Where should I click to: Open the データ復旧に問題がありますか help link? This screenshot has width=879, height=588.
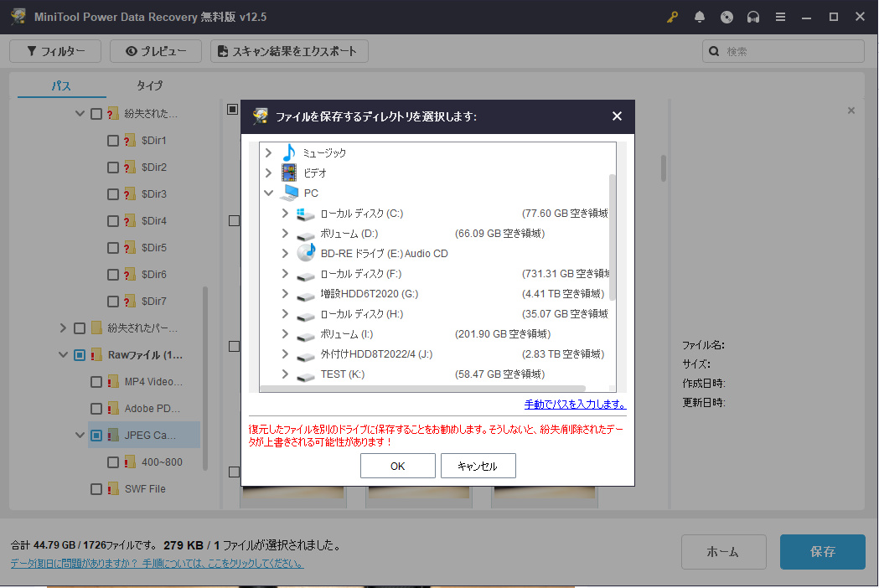coord(157,564)
